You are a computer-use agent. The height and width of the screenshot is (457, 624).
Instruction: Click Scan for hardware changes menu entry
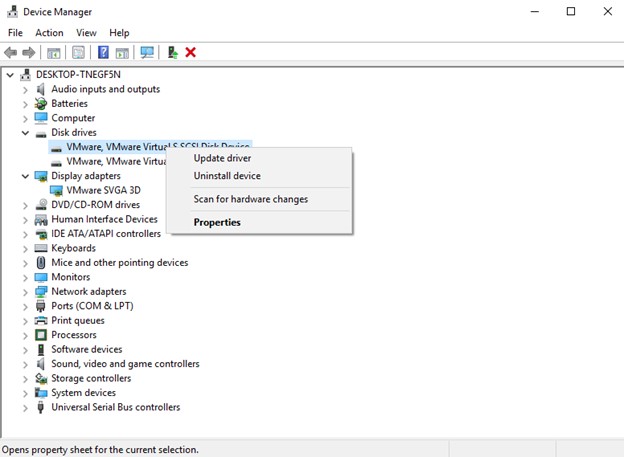point(250,199)
